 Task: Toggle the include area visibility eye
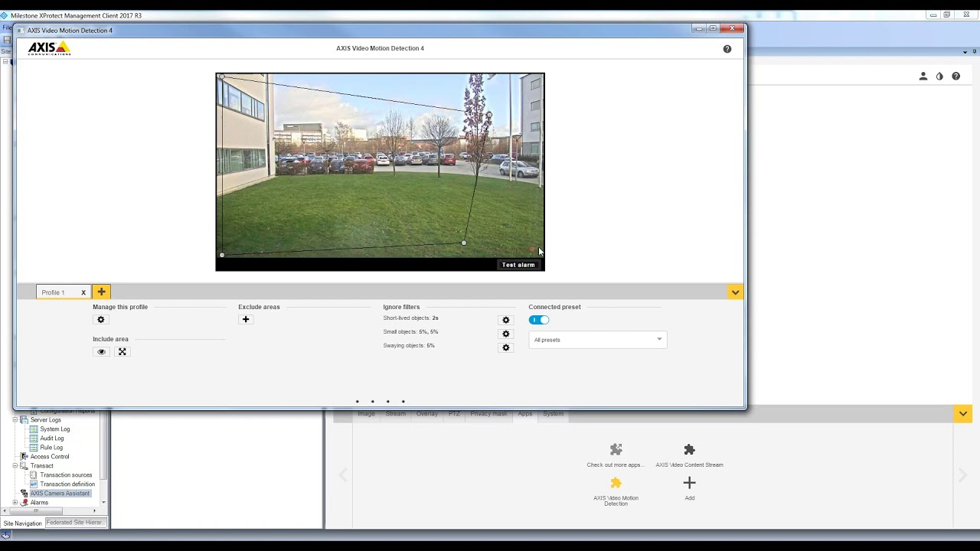pyautogui.click(x=101, y=352)
